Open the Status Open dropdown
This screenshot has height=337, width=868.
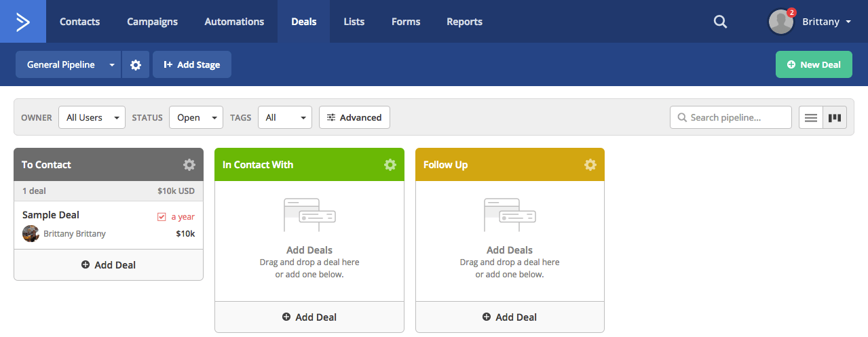point(196,118)
